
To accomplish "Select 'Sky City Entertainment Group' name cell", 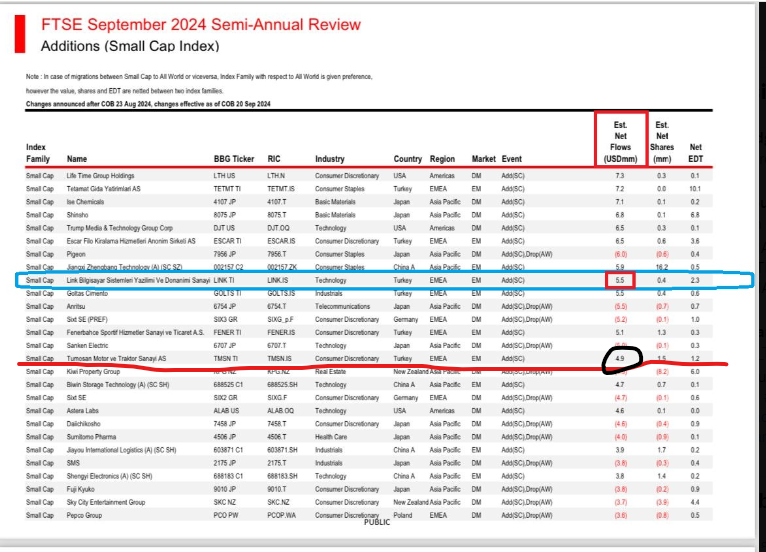I will (106, 502).
